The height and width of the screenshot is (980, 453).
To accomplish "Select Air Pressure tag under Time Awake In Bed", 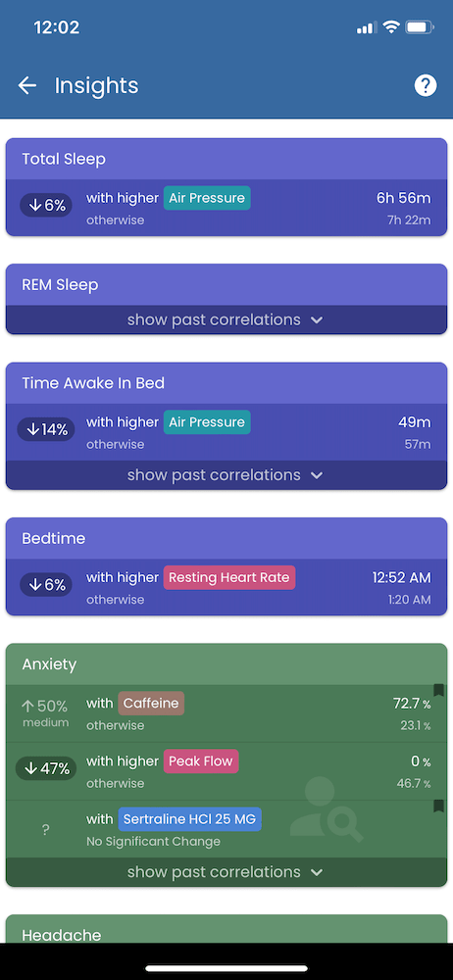I will point(207,421).
